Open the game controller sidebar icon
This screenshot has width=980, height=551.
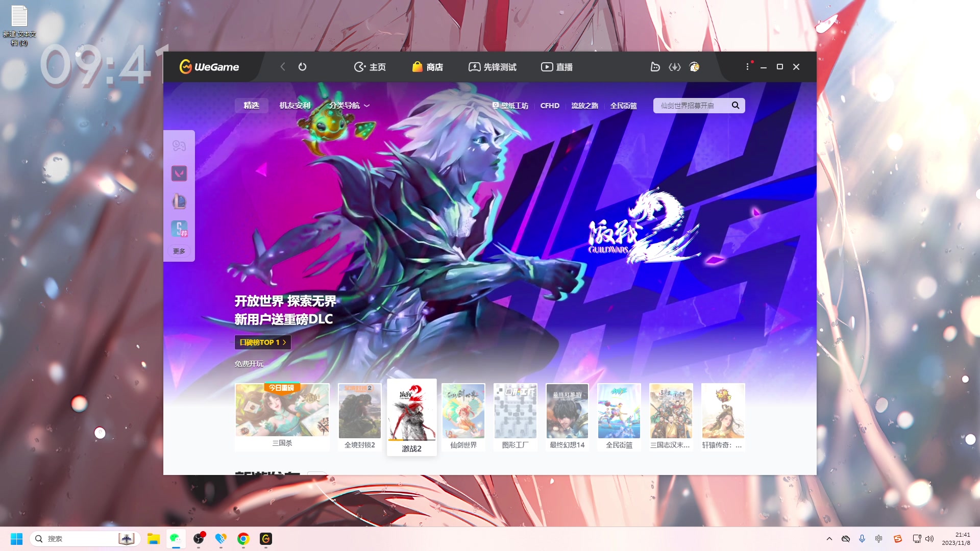tap(179, 146)
